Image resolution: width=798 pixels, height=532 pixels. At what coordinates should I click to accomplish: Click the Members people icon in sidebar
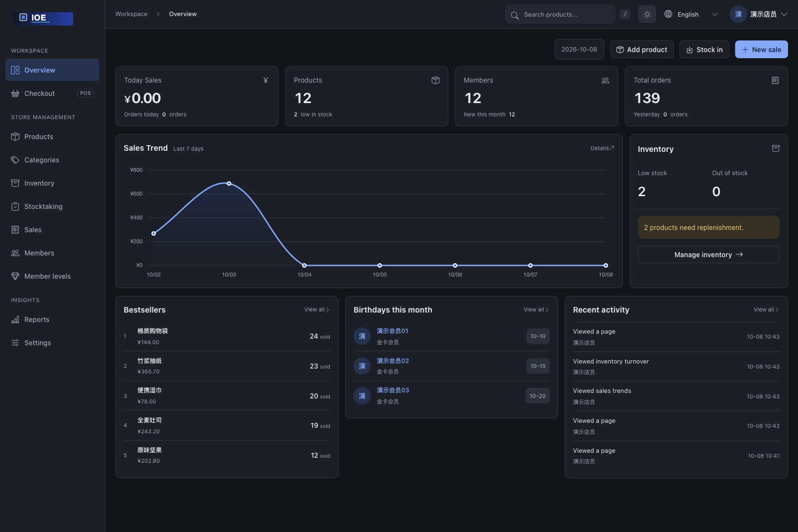coord(16,253)
